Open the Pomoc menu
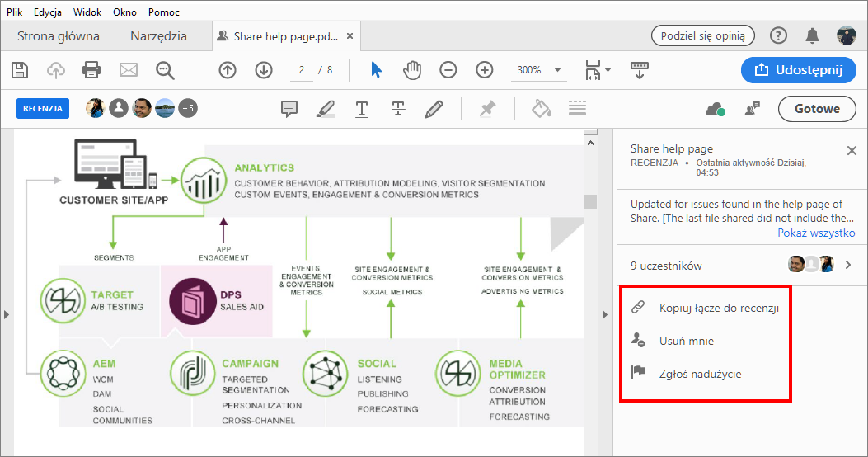The height and width of the screenshot is (457, 868). coord(164,12)
